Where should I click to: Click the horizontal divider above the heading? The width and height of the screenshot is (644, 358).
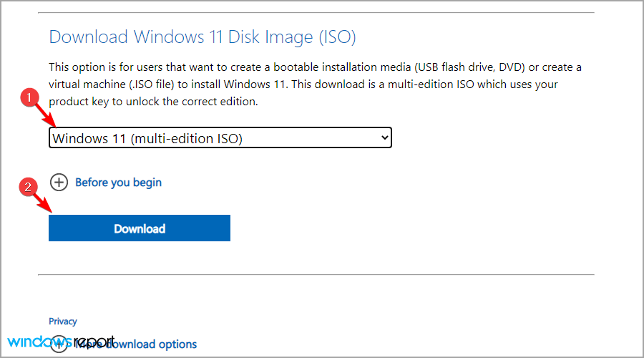pyautogui.click(x=316, y=12)
